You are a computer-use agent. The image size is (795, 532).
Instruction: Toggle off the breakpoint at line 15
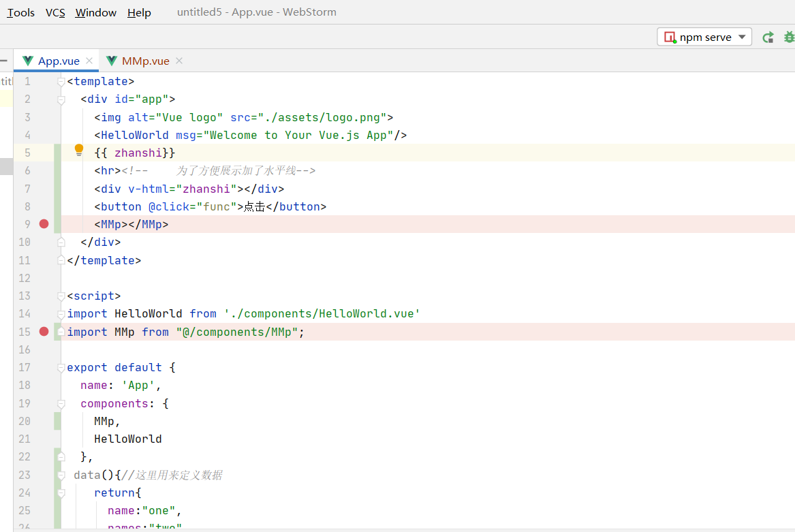(x=44, y=332)
